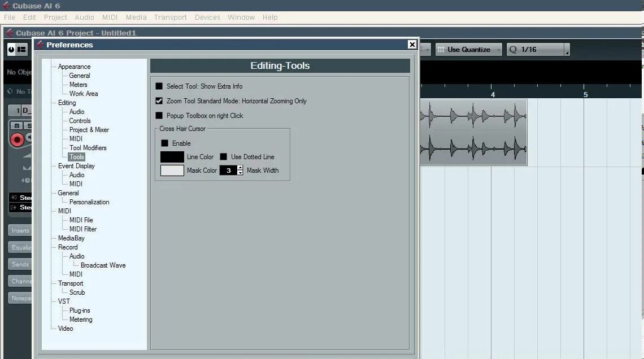Click the Inspector layout icon in project toolbar
Screen dimensions: 644x359
point(21,49)
